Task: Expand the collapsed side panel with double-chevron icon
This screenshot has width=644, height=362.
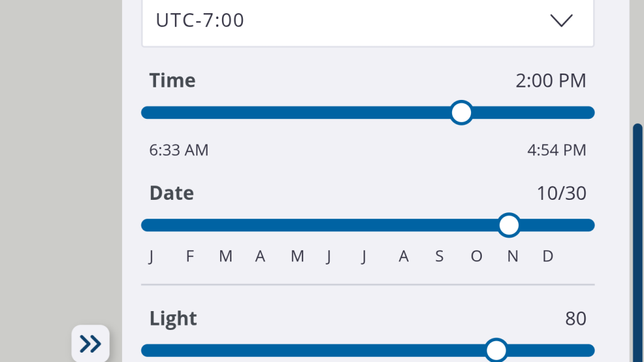Action: 91,344
